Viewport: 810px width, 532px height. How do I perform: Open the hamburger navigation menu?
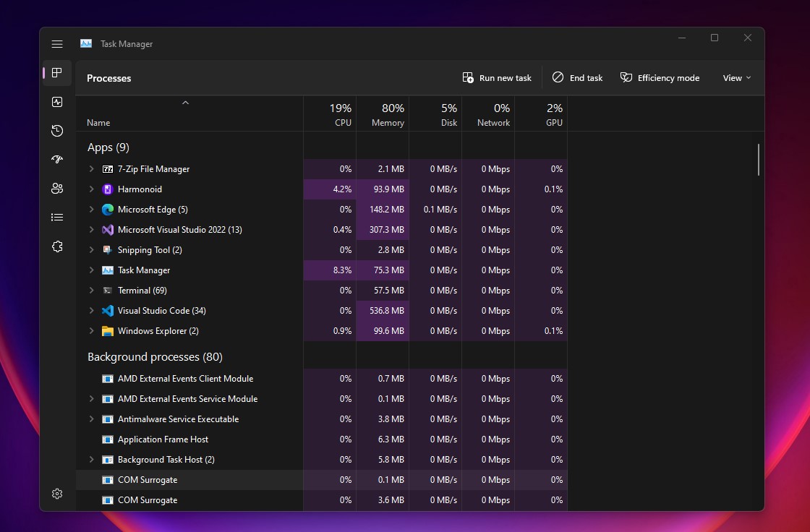[x=57, y=44]
